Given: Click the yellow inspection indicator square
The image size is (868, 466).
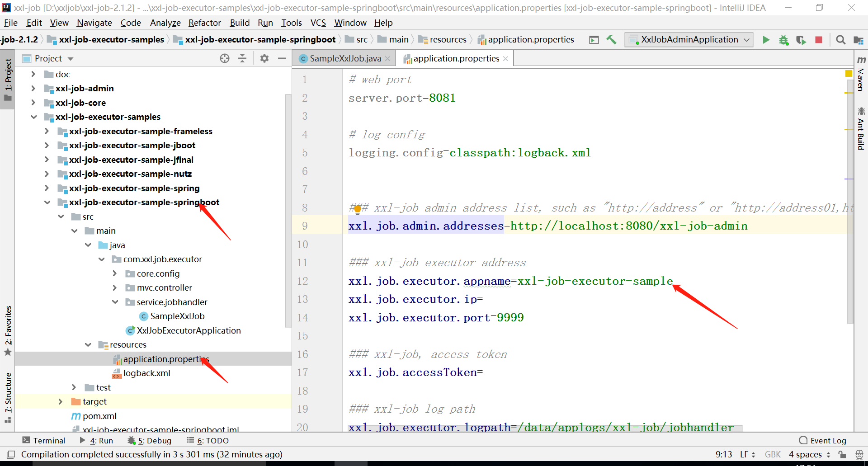Looking at the screenshot, I should 849,73.
